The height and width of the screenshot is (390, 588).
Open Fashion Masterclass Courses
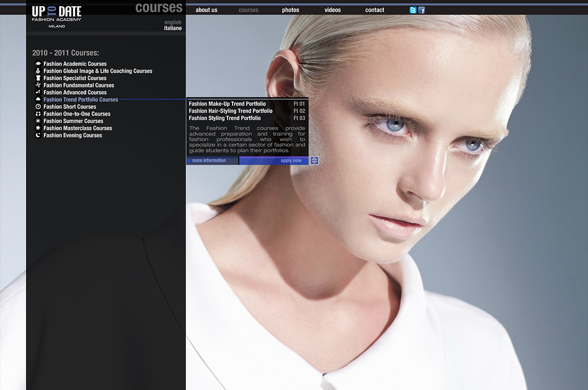[77, 128]
